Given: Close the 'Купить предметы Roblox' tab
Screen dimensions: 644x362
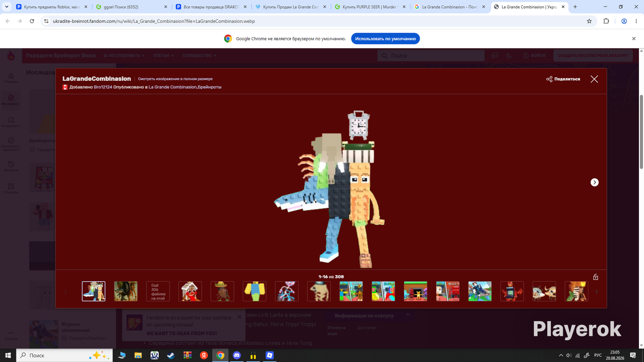Looking at the screenshot, I should point(86,7).
